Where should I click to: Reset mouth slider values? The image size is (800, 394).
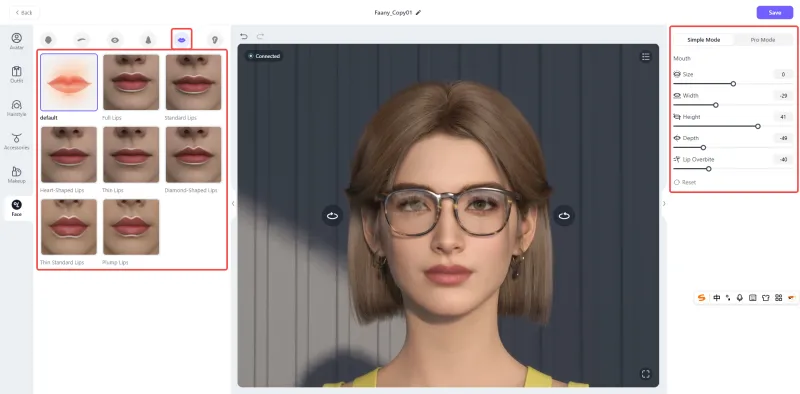click(685, 182)
